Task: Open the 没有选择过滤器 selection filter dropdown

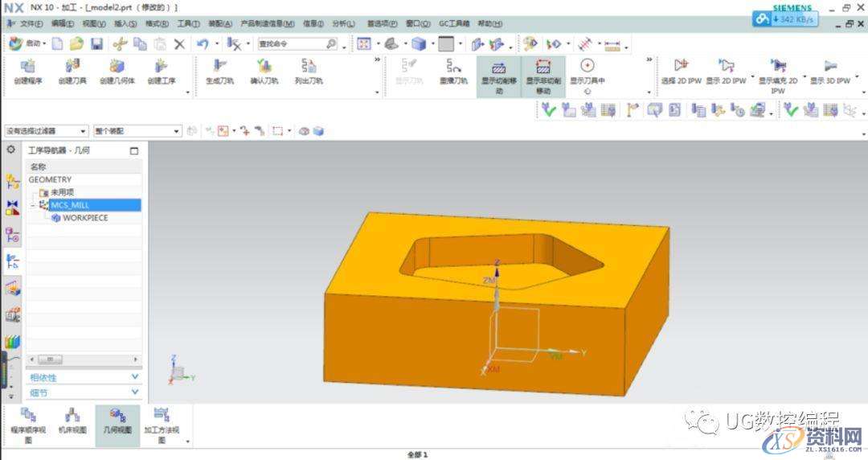Action: tap(47, 131)
